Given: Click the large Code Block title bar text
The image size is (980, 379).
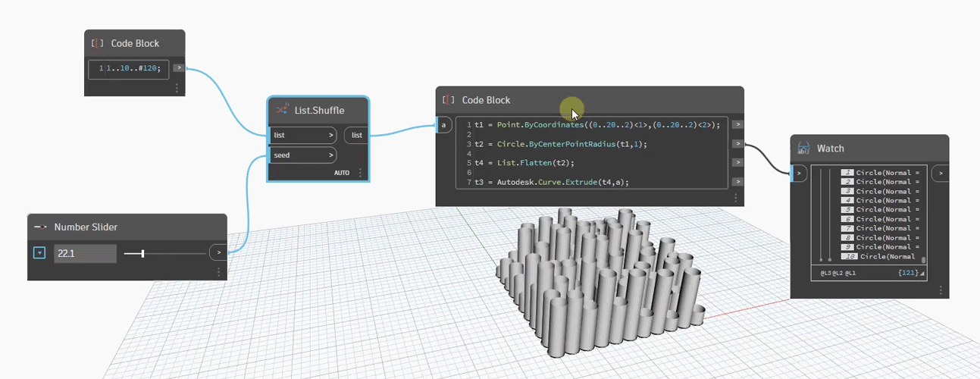Looking at the screenshot, I should tap(486, 100).
